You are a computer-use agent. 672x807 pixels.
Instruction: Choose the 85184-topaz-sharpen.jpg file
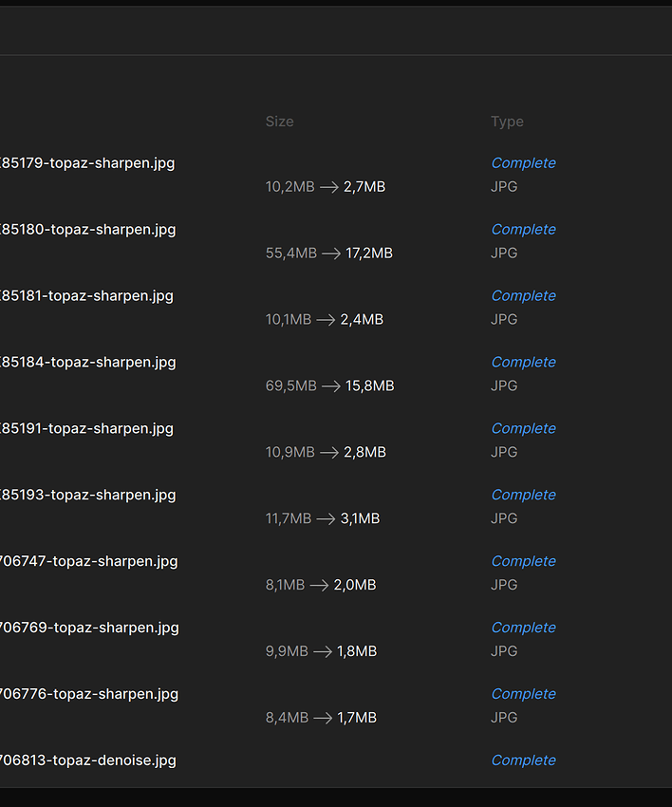87,363
